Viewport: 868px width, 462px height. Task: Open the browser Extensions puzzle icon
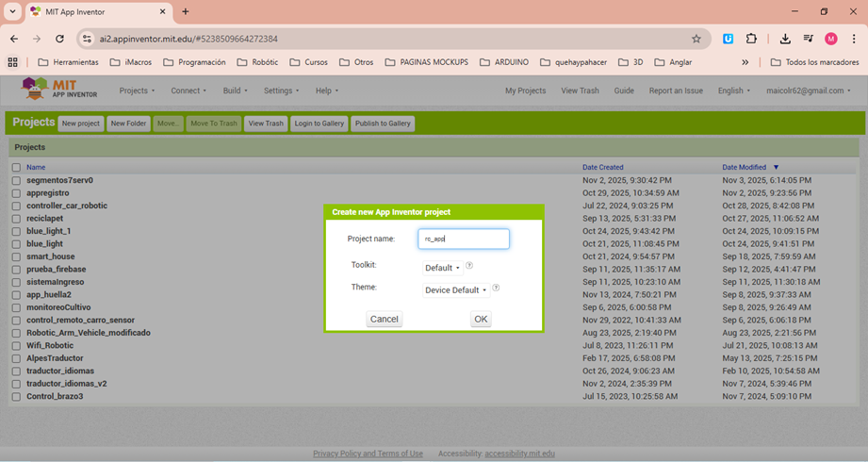click(x=751, y=39)
